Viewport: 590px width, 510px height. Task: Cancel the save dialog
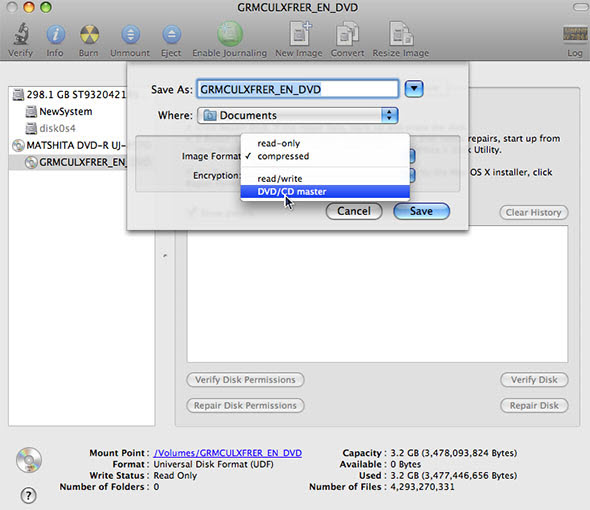[354, 211]
